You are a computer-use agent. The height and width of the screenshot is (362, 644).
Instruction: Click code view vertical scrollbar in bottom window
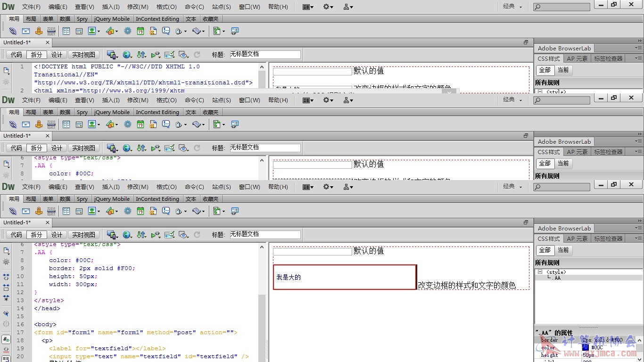coord(262,302)
